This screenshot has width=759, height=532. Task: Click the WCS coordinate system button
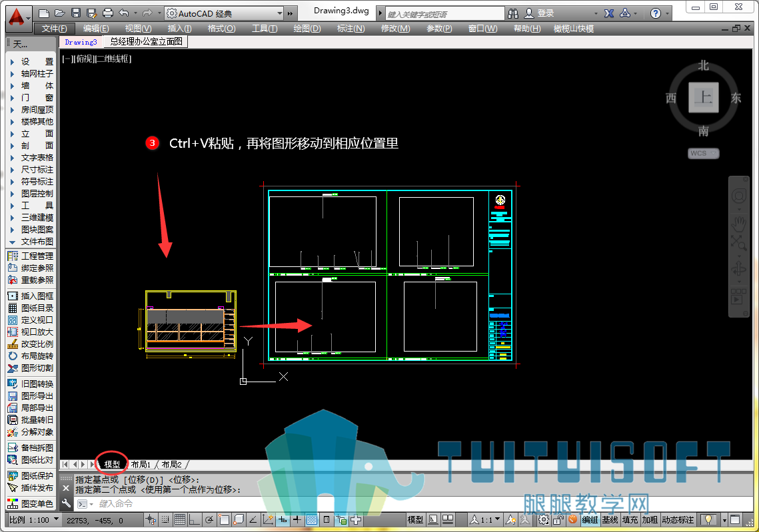coord(703,153)
